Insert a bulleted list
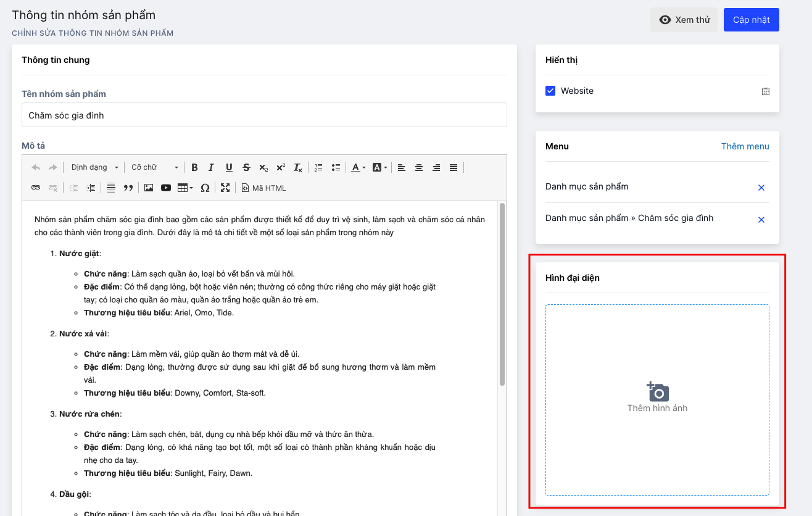The width and height of the screenshot is (812, 516). coord(336,167)
